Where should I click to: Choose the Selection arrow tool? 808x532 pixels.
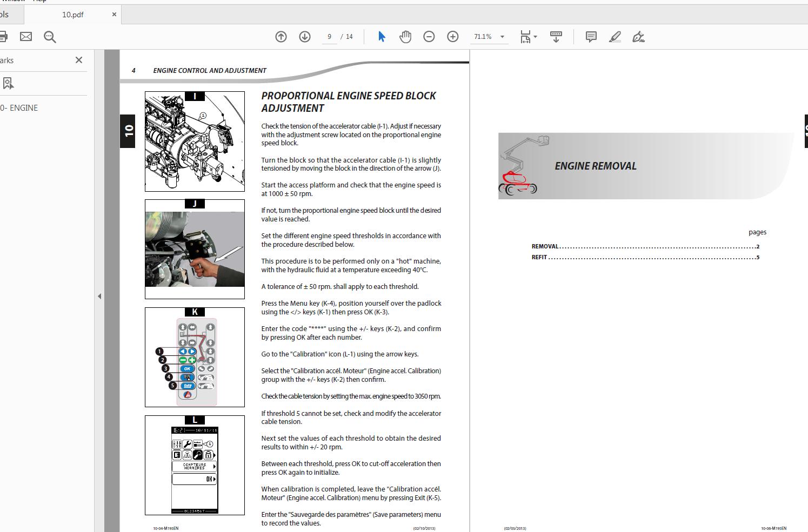pyautogui.click(x=382, y=37)
